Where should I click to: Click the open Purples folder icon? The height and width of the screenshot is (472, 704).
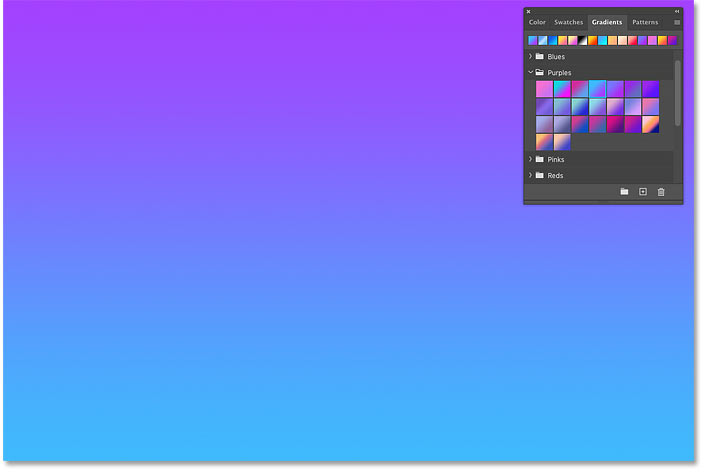[x=540, y=72]
